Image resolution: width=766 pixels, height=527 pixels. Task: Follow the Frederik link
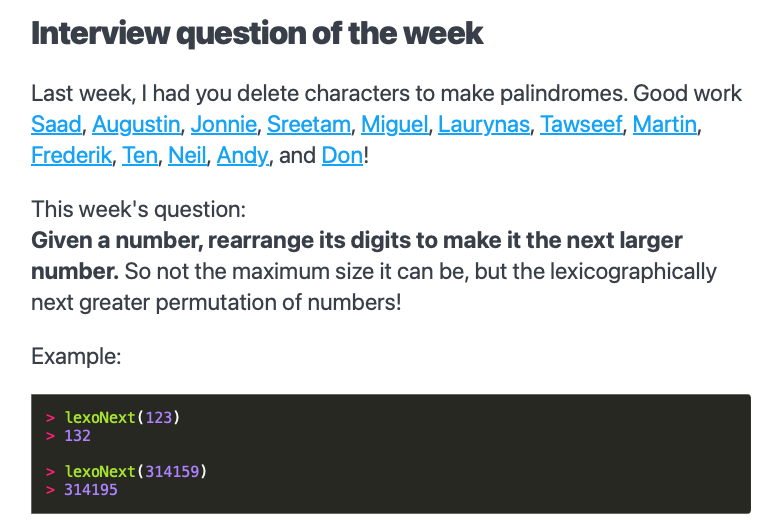(x=71, y=156)
